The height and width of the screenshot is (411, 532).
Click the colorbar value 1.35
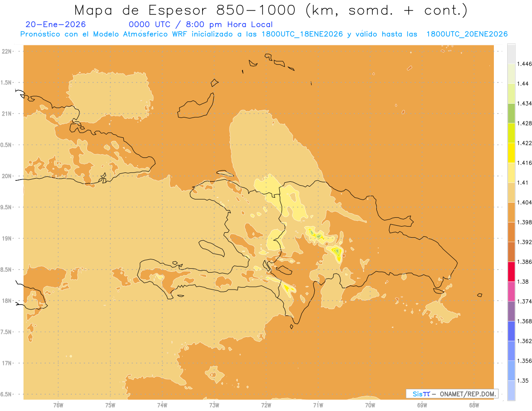(x=524, y=380)
